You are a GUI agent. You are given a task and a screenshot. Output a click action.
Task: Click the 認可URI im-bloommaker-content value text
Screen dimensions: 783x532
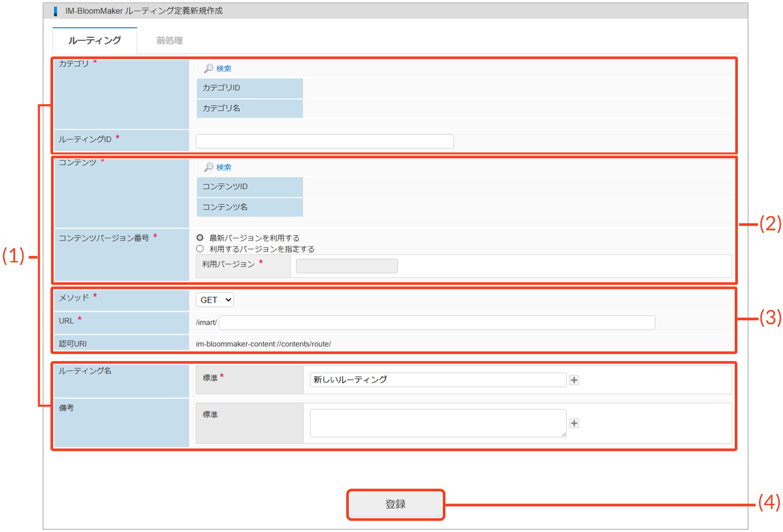tap(264, 344)
